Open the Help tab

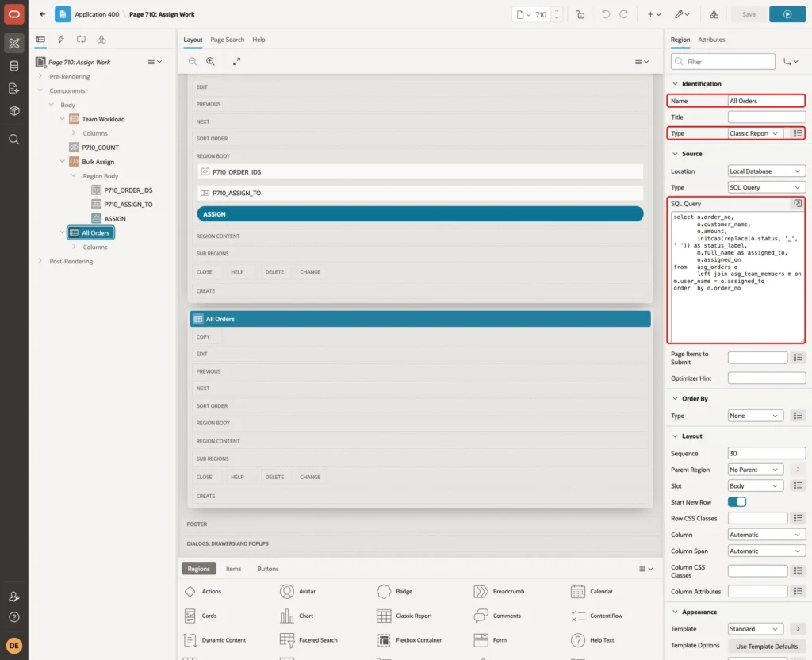(x=259, y=40)
